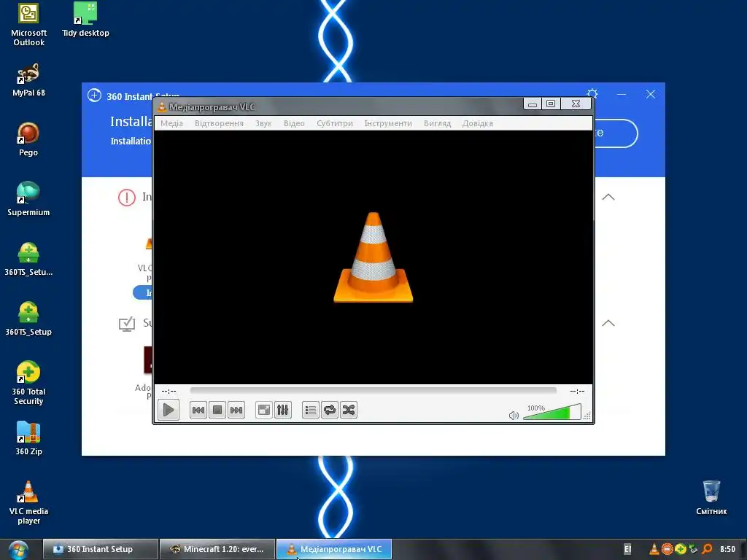Open the Windows Start button
The width and height of the screenshot is (747, 560).
pos(18,550)
